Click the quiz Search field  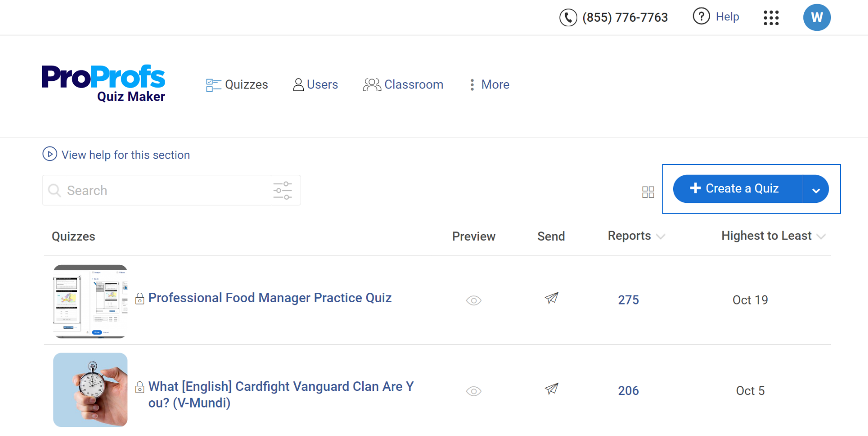[163, 191]
